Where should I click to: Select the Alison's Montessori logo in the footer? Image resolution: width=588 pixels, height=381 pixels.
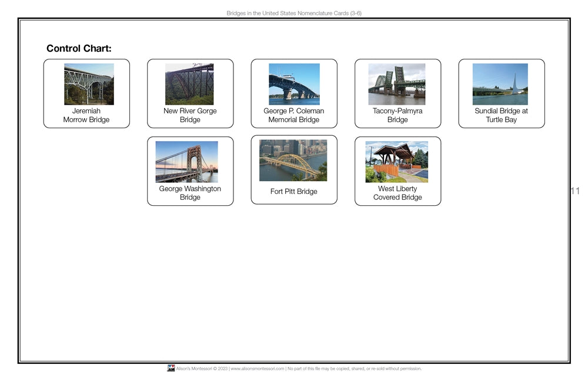pos(171,369)
